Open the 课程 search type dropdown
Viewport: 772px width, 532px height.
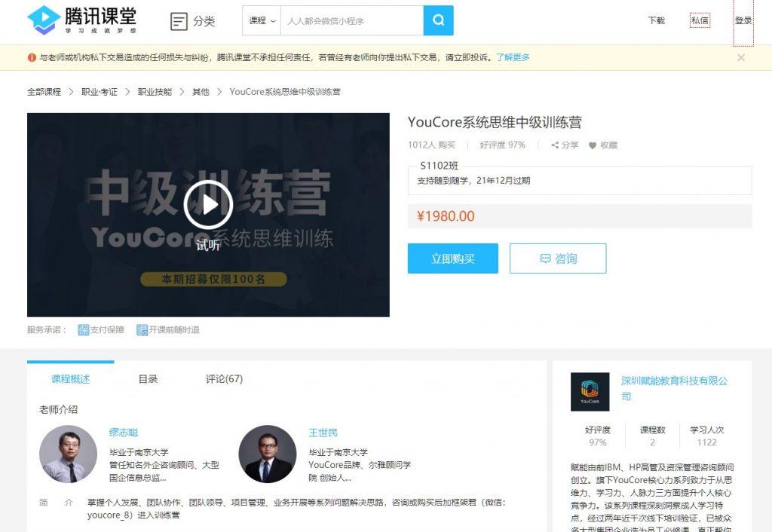(x=260, y=20)
